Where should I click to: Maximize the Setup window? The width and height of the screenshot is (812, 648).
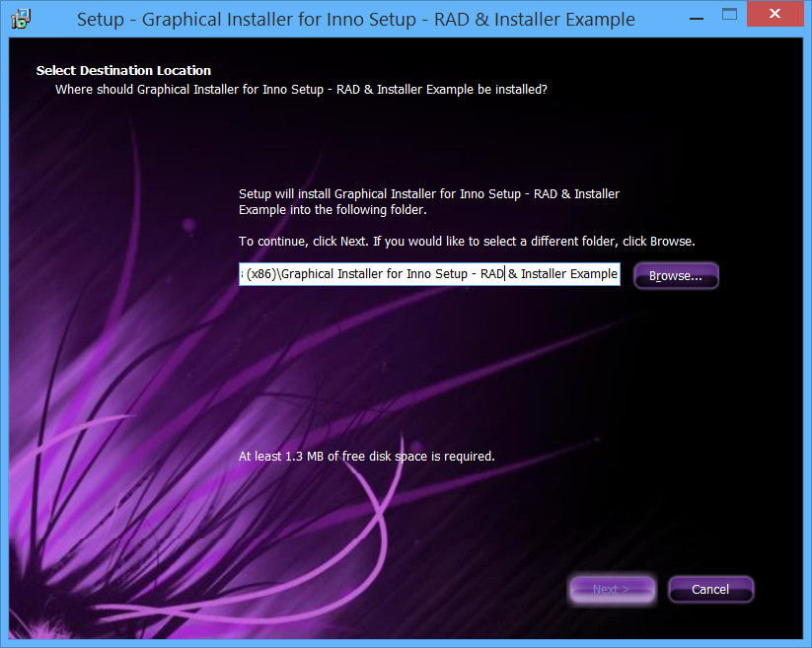tap(729, 15)
